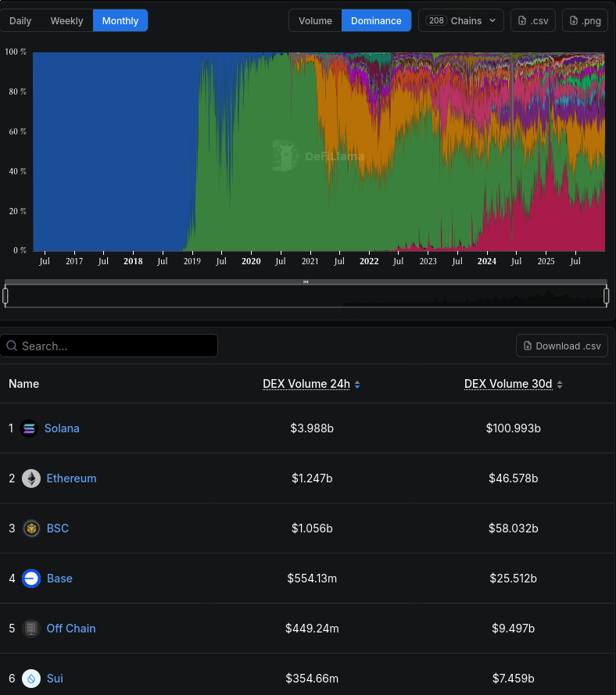Open the Solana chain link

[62, 428]
